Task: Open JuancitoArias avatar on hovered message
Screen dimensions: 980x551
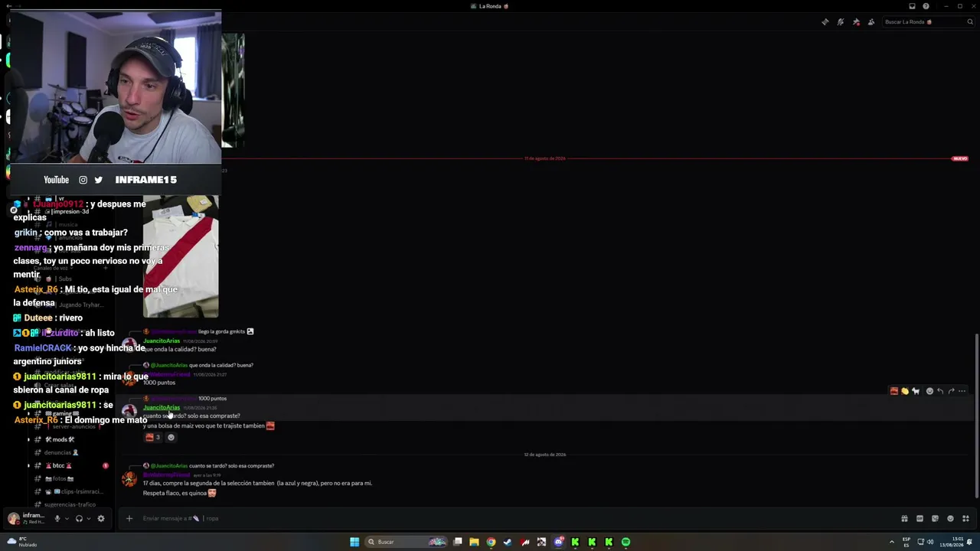Action: click(x=129, y=411)
